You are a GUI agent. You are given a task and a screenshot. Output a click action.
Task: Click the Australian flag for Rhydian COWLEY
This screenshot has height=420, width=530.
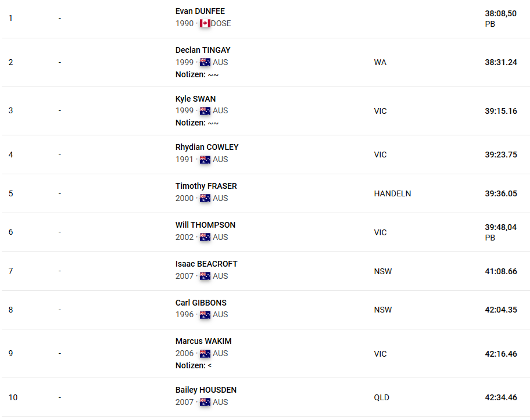[x=205, y=160]
